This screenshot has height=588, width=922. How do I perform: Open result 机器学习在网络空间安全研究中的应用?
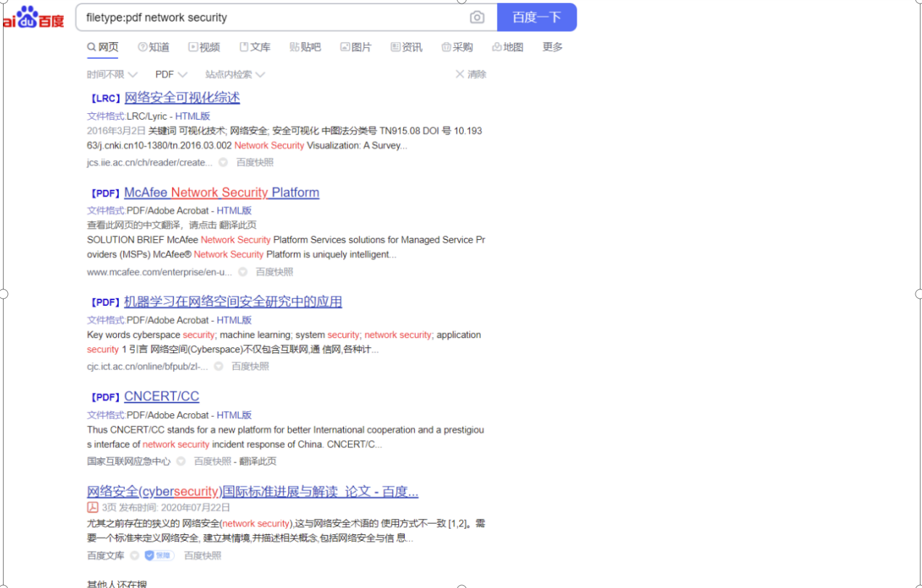[x=233, y=302]
